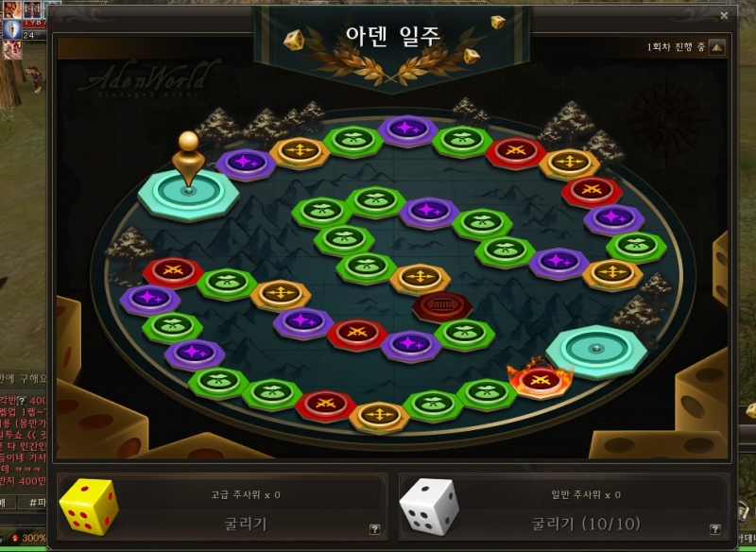Image resolution: width=756 pixels, height=552 pixels.
Task: Click the dark red gate tile
Action: [x=442, y=306]
